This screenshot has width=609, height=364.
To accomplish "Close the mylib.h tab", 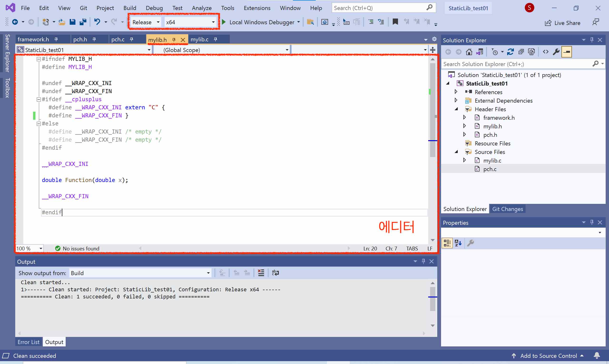I will [x=183, y=39].
